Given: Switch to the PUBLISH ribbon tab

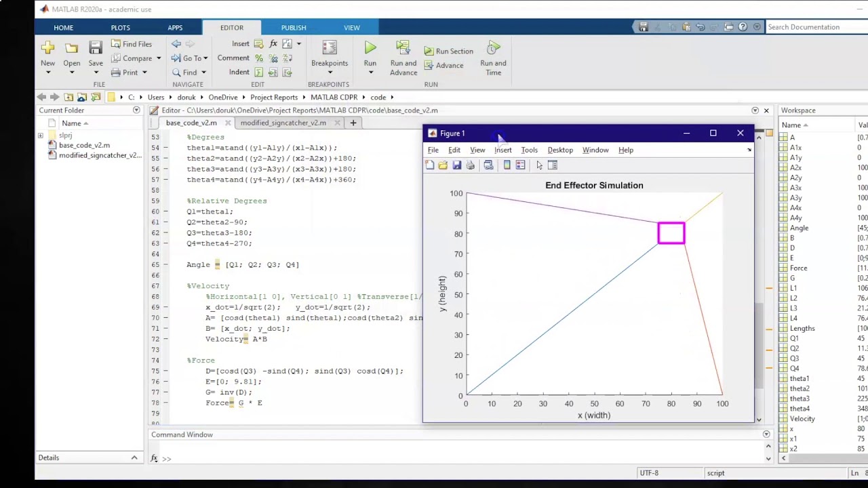Looking at the screenshot, I should click(x=294, y=28).
